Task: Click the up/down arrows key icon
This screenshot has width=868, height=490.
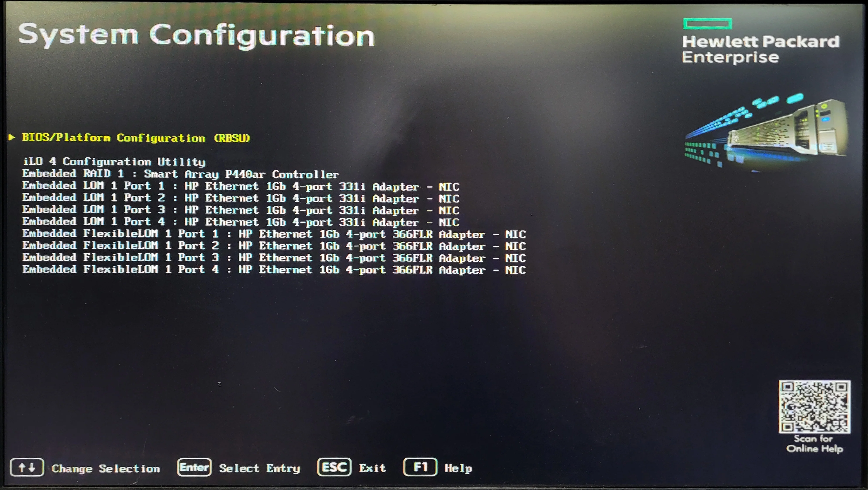Action: tap(27, 467)
